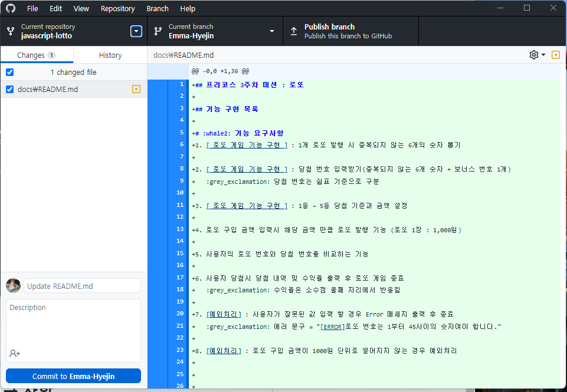Click Commit to Emma-Hyejin button
This screenshot has height=392, width=567.
[73, 375]
